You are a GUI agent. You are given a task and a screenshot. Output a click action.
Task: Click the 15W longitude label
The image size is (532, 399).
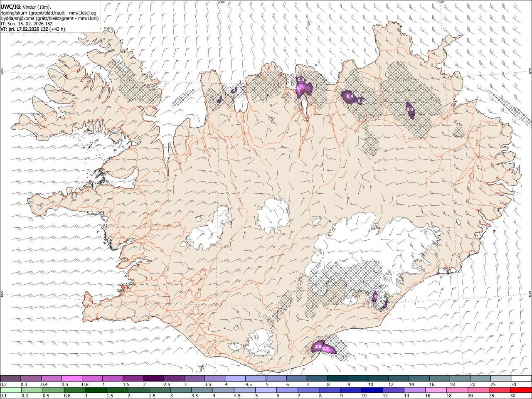(x=440, y=2)
